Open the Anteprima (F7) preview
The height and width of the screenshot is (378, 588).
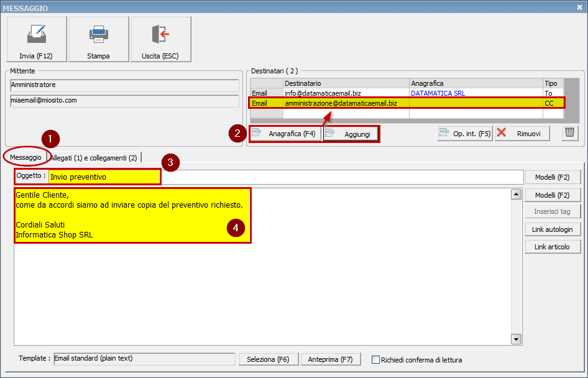click(x=331, y=359)
